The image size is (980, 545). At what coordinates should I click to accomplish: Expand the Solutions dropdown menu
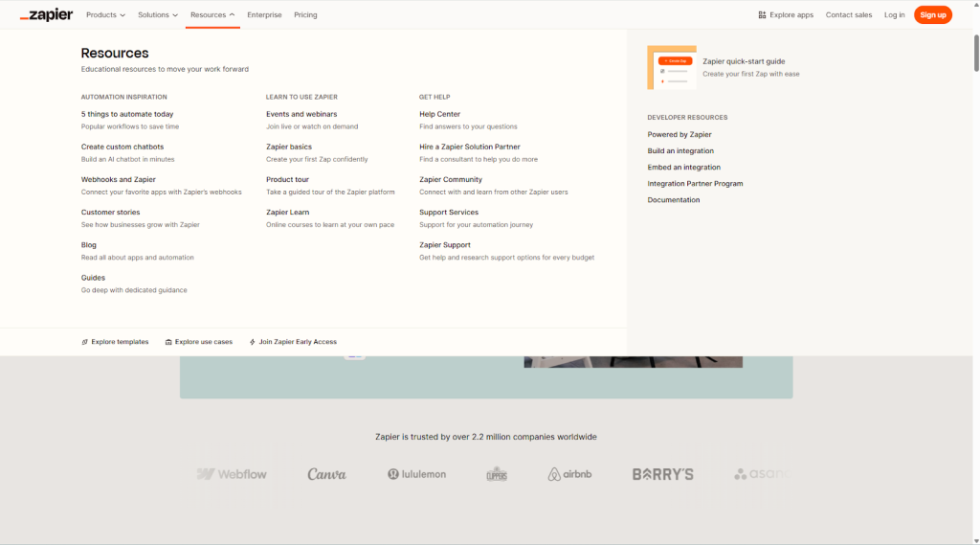157,15
